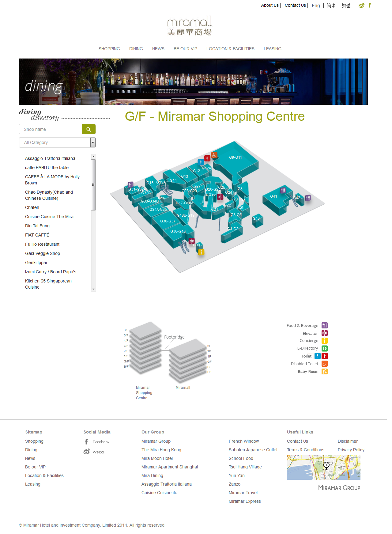Open the Weibo icon in top bar
The height and width of the screenshot is (534, 392).
point(361,6)
